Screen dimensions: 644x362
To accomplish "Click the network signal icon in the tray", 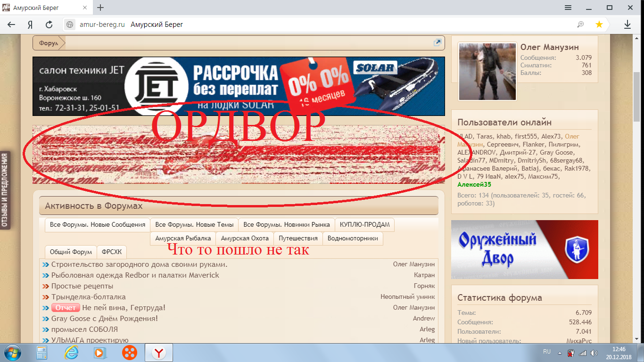I will [x=582, y=353].
